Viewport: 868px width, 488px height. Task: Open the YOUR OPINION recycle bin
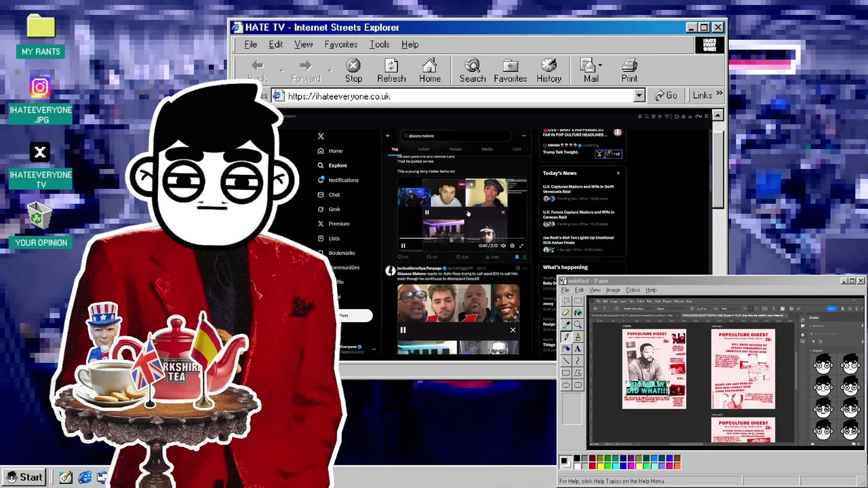(41, 224)
